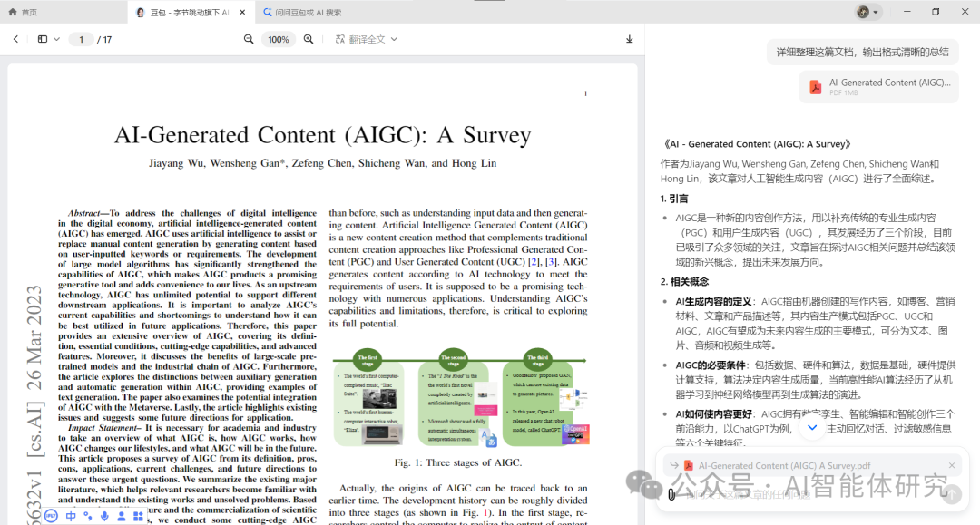The width and height of the screenshot is (980, 525).
Task: Open the user avatar profile menu
Action: tap(867, 12)
